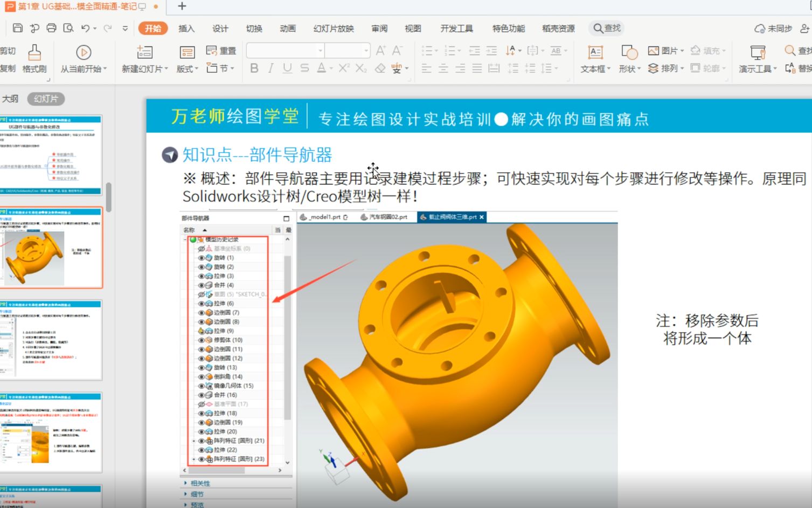Screen dimensions: 812x508
Task: Open the View (视图) ribbon tab
Action: 413,29
